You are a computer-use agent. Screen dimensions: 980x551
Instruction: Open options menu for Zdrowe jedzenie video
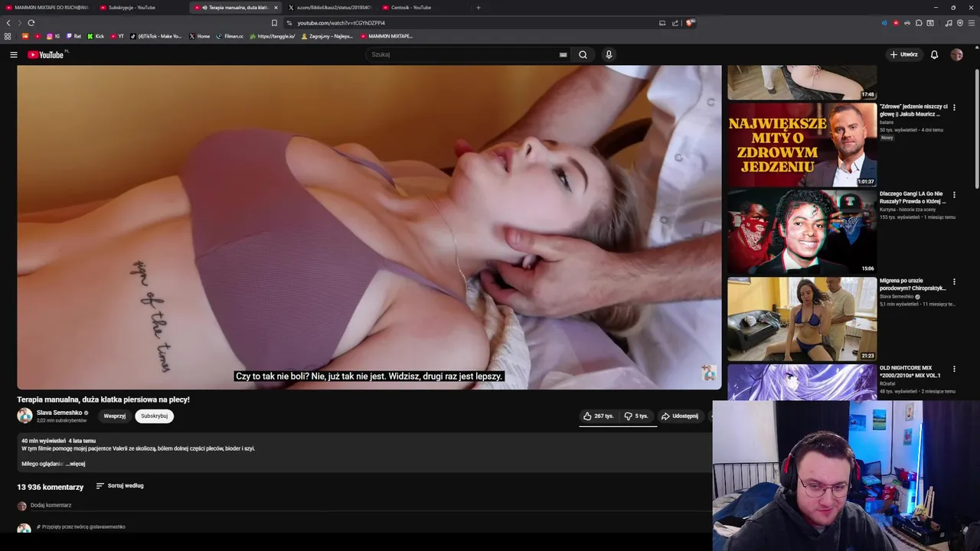(x=954, y=108)
